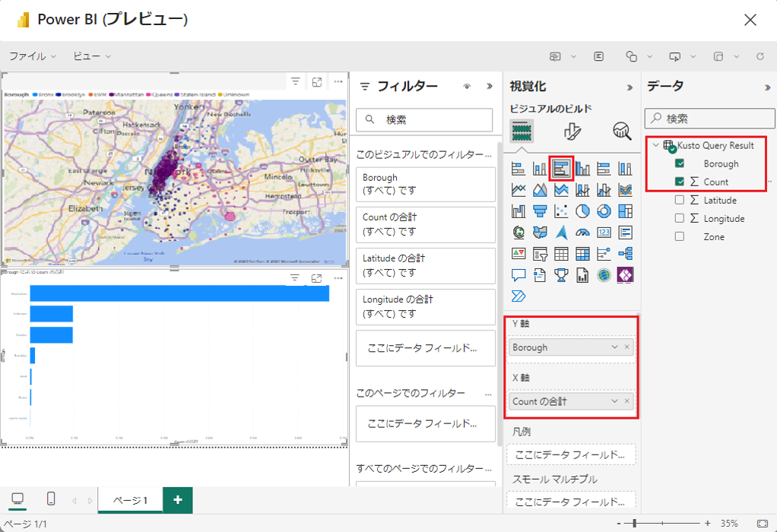
Task: Remove Count の合計 from X axis
Action: [x=626, y=401]
